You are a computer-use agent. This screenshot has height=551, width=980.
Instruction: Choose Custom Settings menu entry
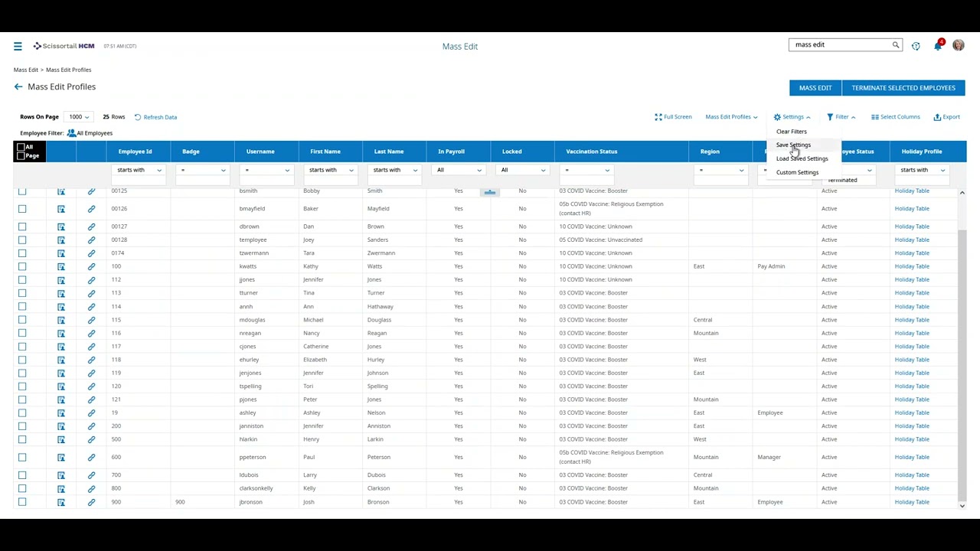click(x=797, y=172)
